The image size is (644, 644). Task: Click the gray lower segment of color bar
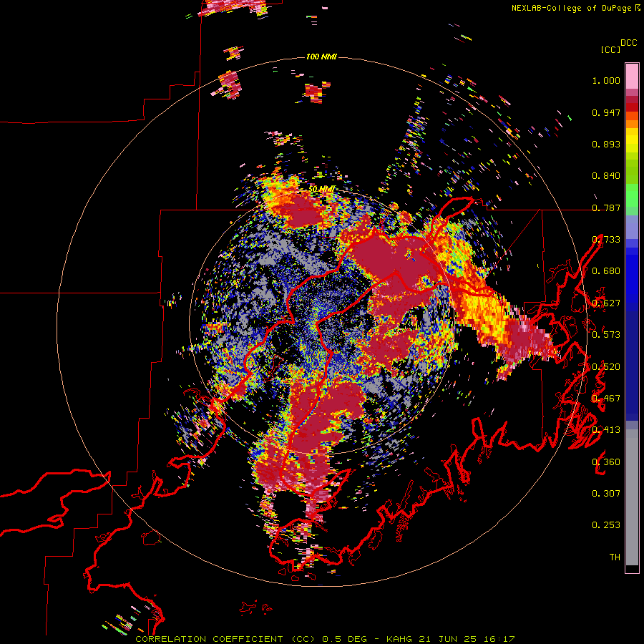(x=632, y=497)
